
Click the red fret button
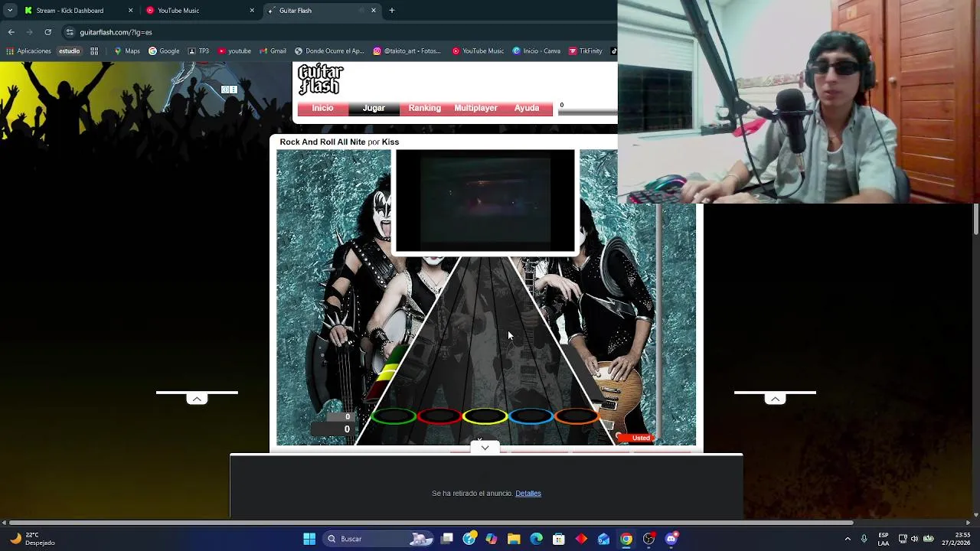(x=439, y=416)
